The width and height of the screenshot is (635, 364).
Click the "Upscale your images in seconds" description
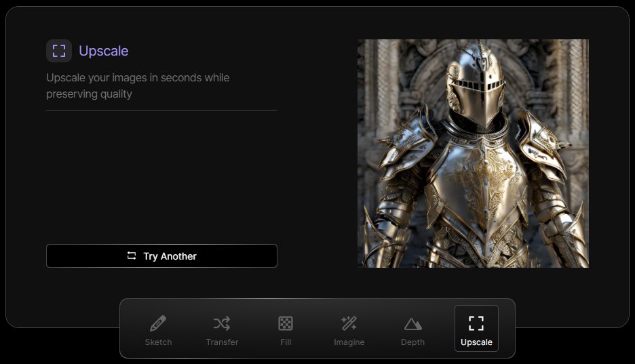pos(138,85)
